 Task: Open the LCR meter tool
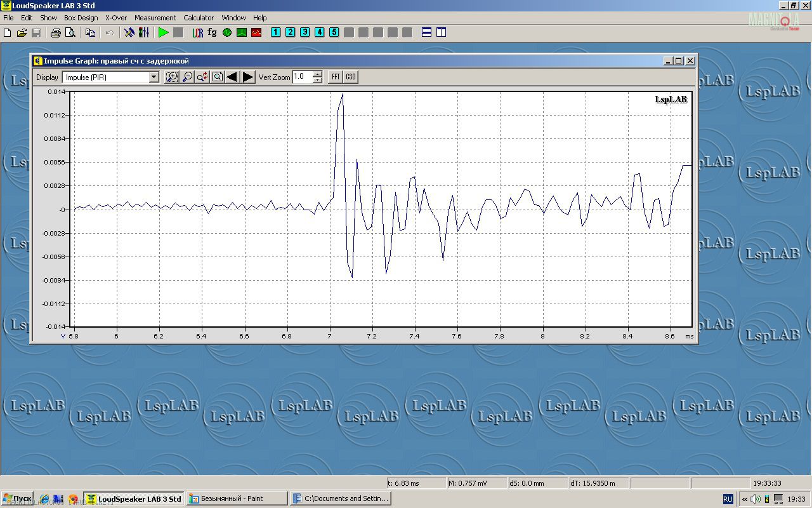tap(198, 32)
